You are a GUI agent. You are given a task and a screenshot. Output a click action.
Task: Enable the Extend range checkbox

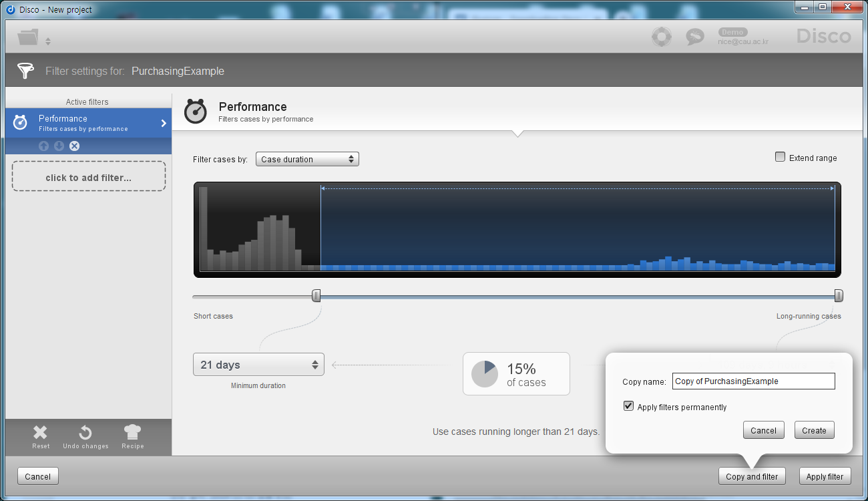(780, 157)
